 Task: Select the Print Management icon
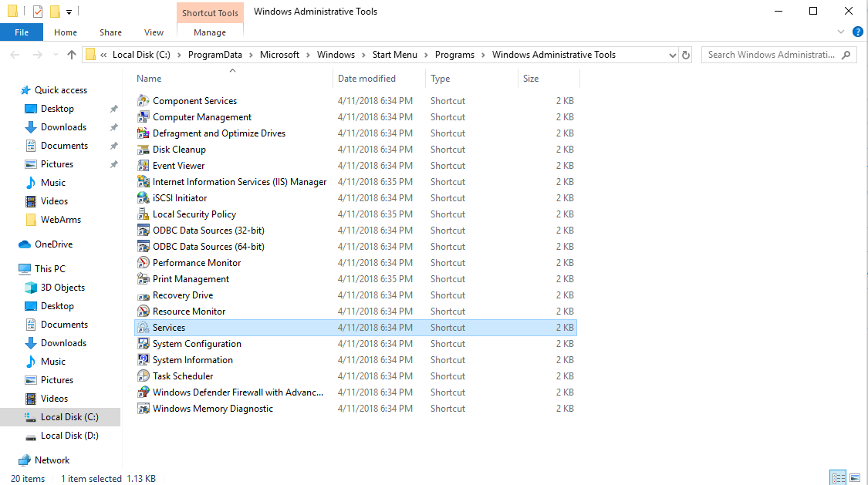point(144,278)
